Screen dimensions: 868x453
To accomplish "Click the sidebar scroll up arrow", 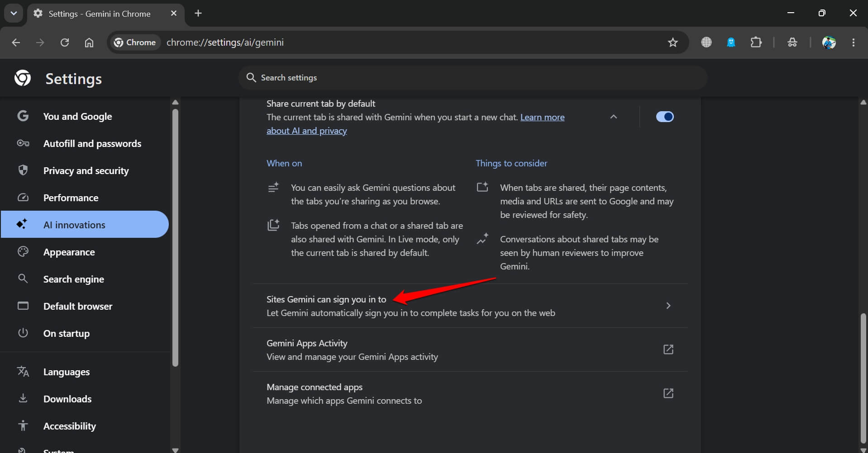I will [176, 103].
